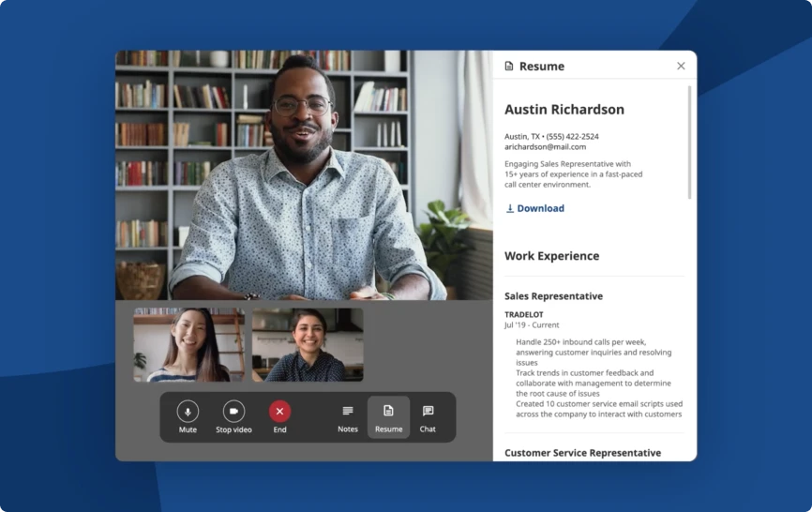Click the main speaker video feed
This screenshot has width=812, height=512.
tap(304, 175)
